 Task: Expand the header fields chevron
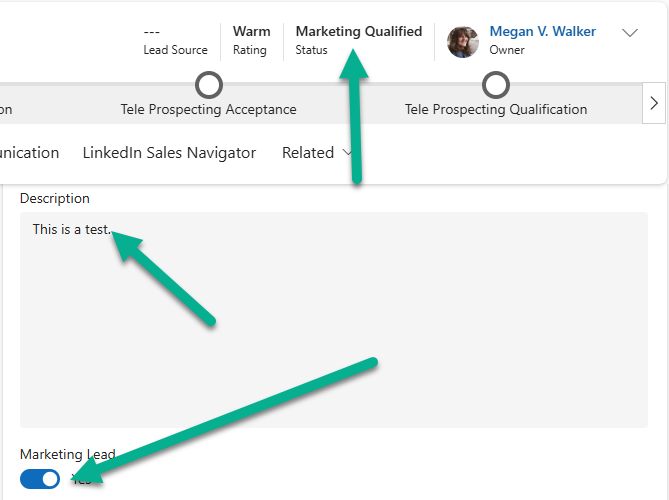[x=630, y=33]
